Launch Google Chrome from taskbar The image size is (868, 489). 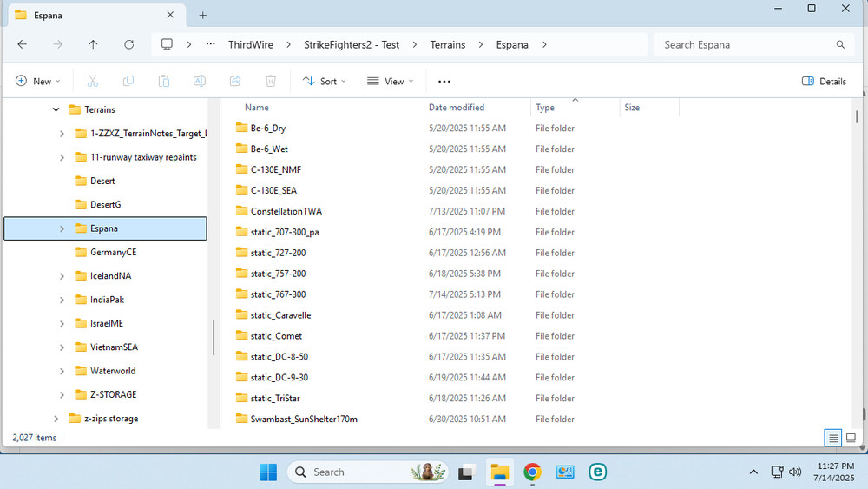pos(532,472)
